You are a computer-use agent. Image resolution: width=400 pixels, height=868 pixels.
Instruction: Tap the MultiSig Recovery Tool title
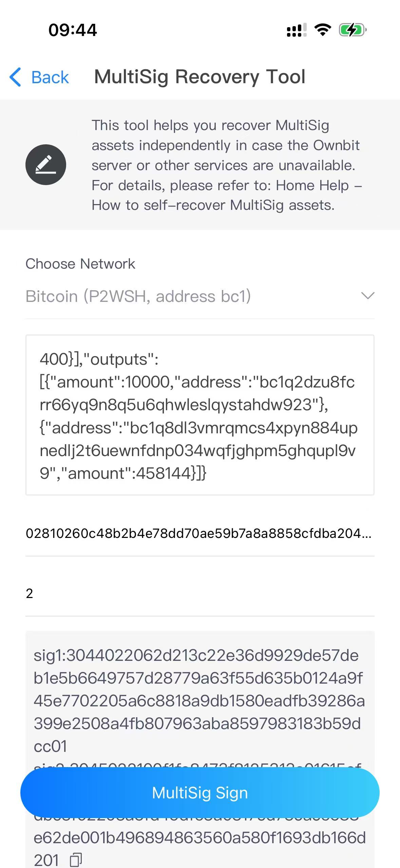(x=200, y=77)
